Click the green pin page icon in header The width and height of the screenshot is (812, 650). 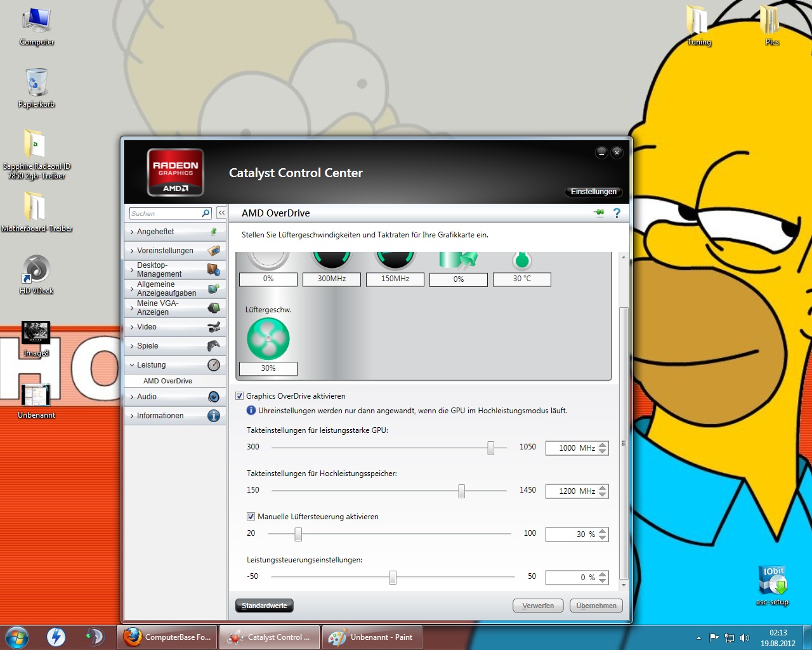coord(599,213)
